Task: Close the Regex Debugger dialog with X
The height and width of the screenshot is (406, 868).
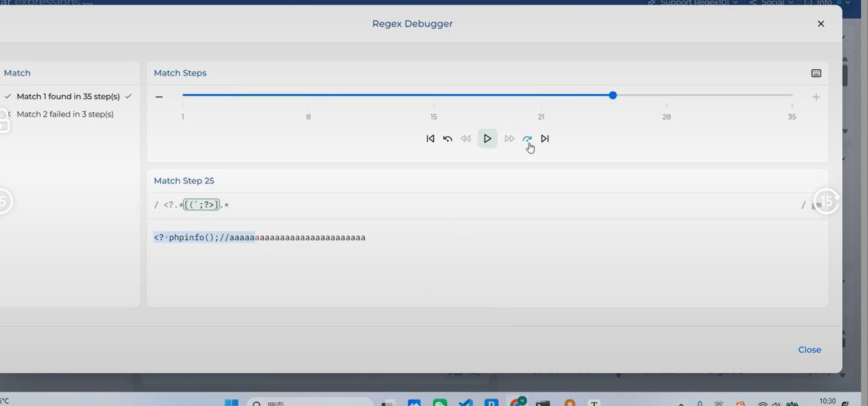Action: tap(821, 24)
